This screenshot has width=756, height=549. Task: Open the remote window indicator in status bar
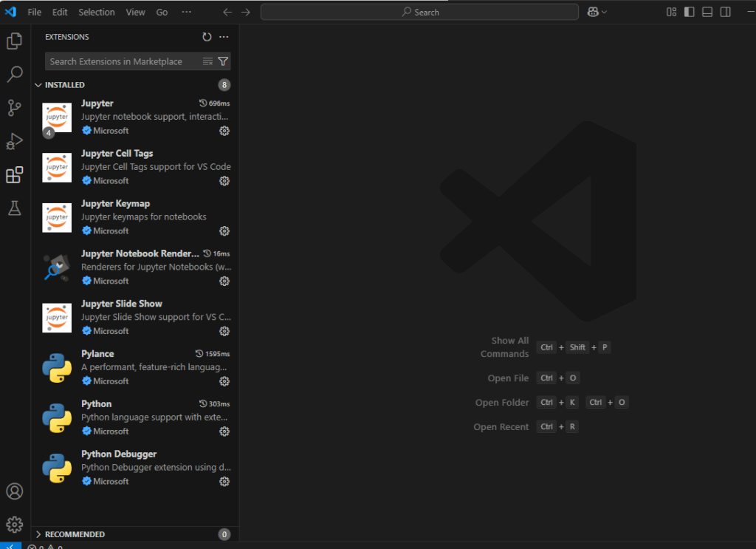pos(10,545)
